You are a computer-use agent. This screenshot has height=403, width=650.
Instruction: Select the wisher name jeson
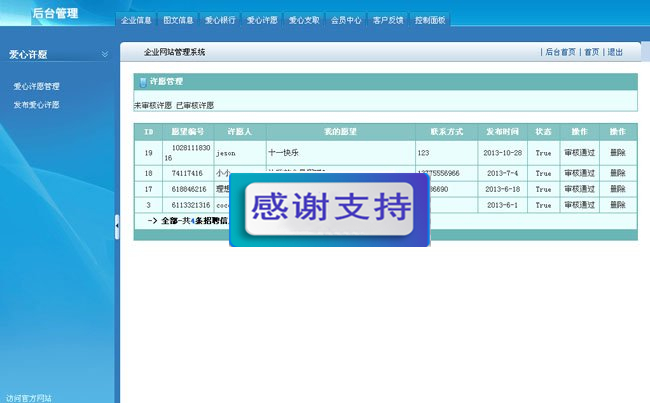coord(226,153)
